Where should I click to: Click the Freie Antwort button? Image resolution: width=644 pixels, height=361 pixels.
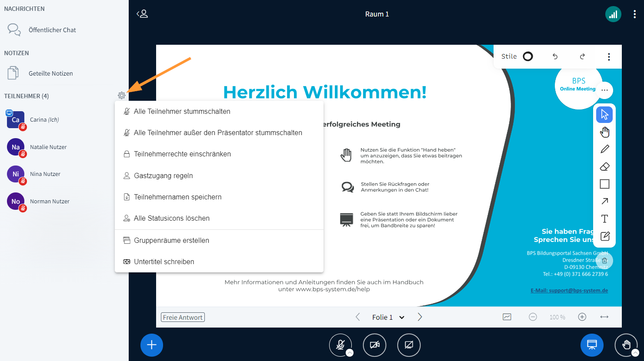[x=183, y=317]
